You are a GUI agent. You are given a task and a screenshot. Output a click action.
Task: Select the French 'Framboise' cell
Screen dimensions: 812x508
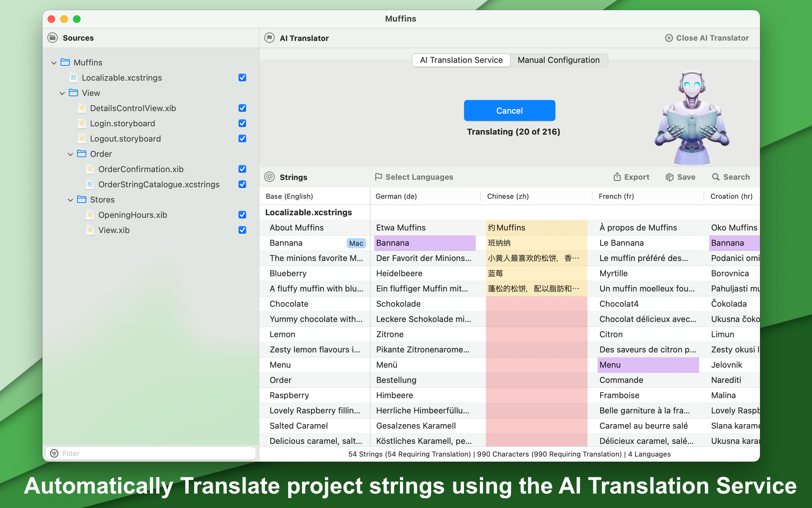(x=648, y=395)
